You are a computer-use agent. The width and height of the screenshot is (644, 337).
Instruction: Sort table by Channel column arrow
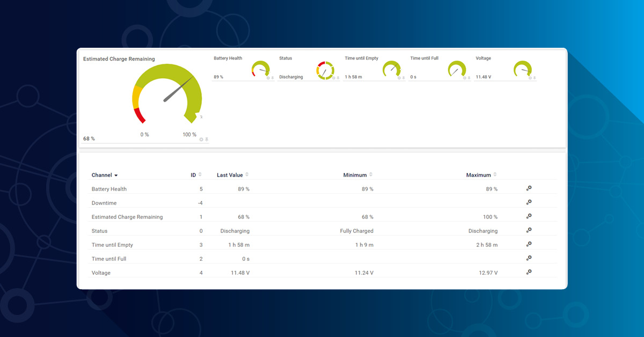tap(116, 175)
